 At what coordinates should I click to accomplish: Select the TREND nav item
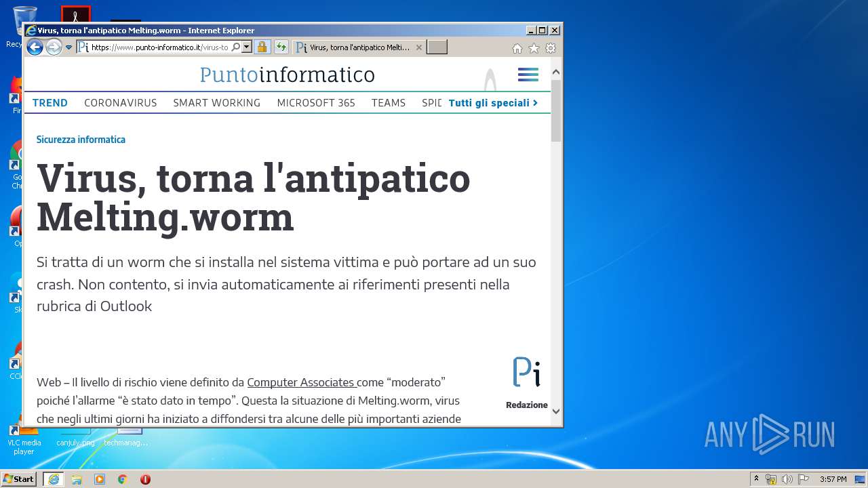[50, 103]
